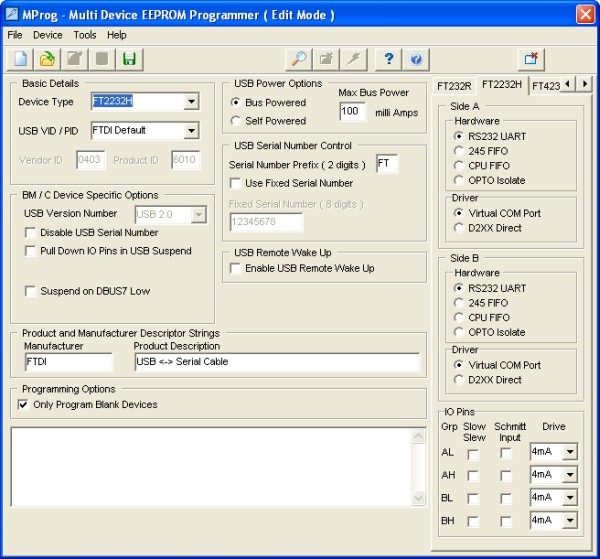Screen dimensions: 600x559
Task: Toggle Schmitt Input checkbox for BH group
Action: point(506,522)
